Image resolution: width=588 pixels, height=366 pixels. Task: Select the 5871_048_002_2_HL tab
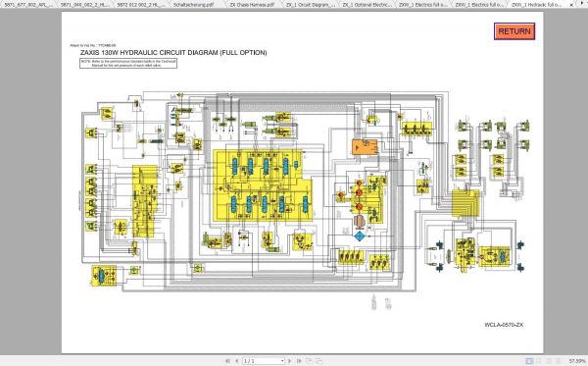(84, 5)
